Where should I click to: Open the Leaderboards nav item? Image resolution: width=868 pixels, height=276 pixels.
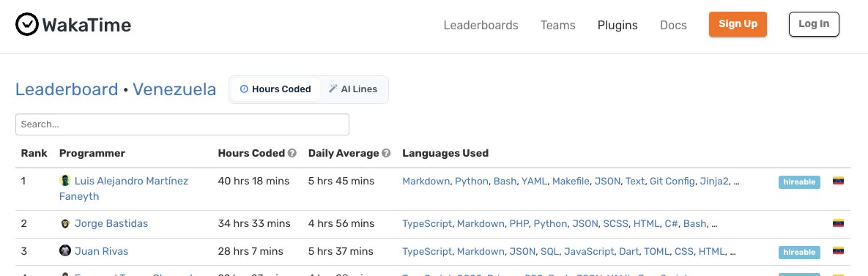tap(481, 25)
